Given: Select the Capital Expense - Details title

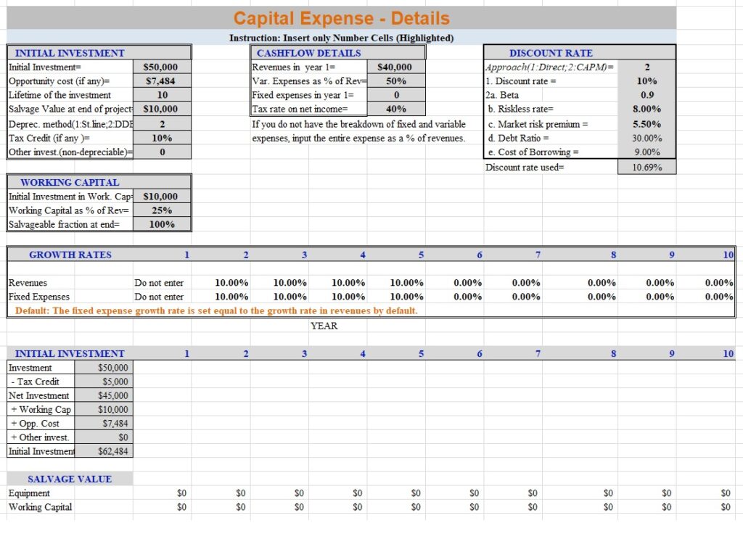Looking at the screenshot, I should click(341, 19).
